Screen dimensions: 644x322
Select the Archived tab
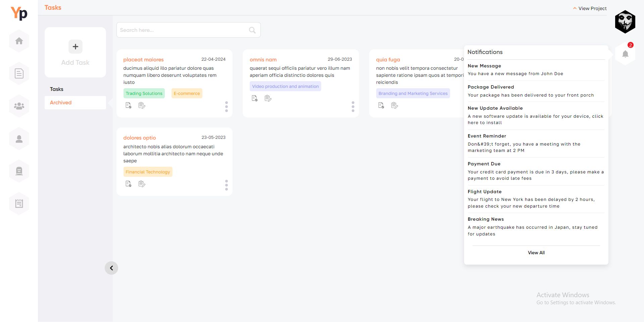pos(61,103)
